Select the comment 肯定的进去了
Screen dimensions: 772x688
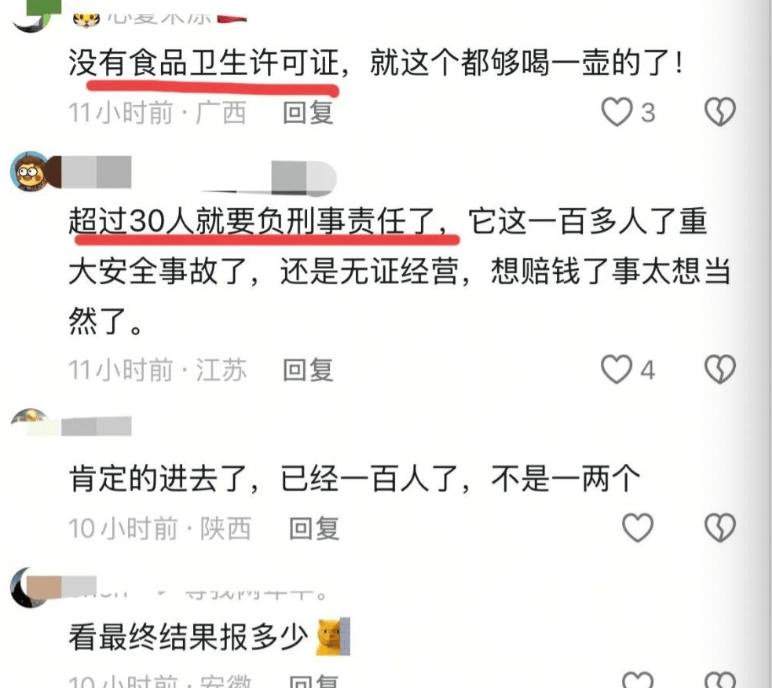pyautogui.click(x=354, y=478)
